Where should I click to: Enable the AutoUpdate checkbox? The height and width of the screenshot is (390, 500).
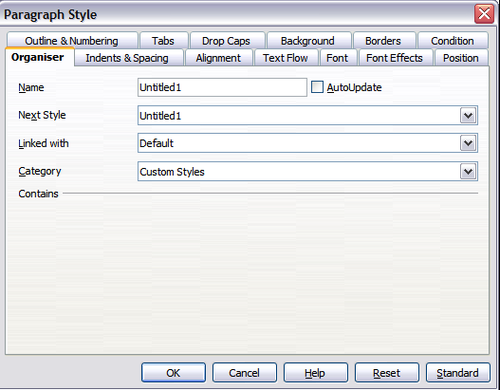click(317, 87)
